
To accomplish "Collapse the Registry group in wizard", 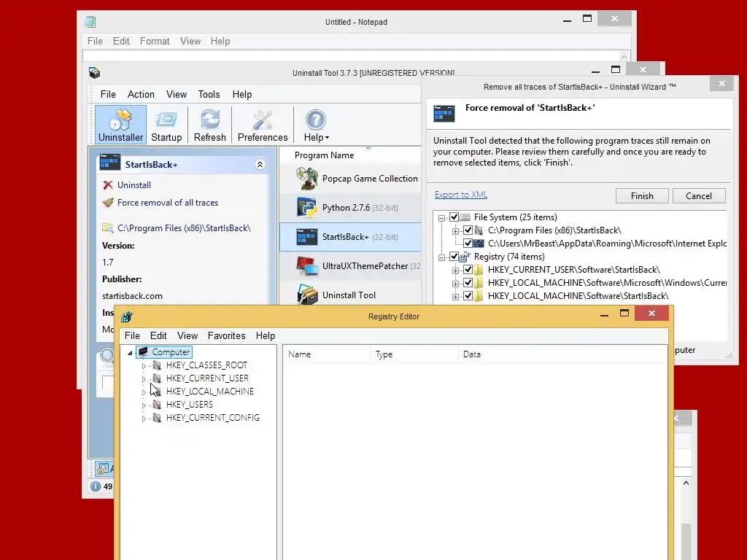I will pyautogui.click(x=441, y=257).
